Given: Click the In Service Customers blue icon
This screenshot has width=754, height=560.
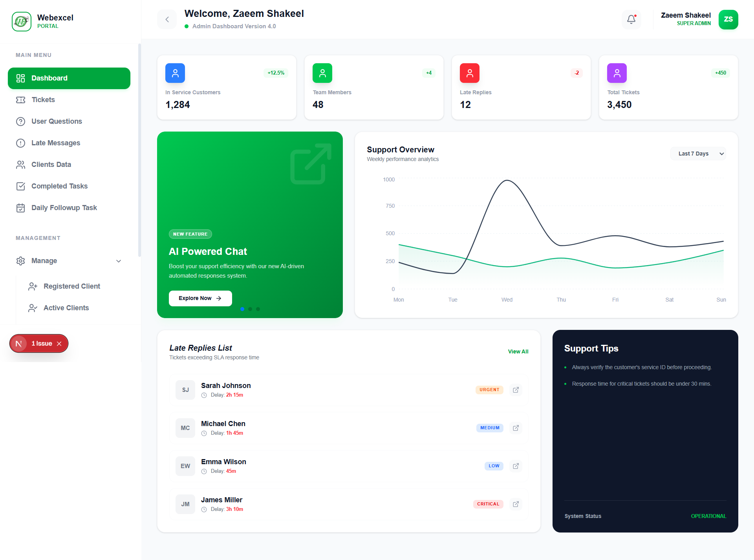Looking at the screenshot, I should click(x=175, y=73).
